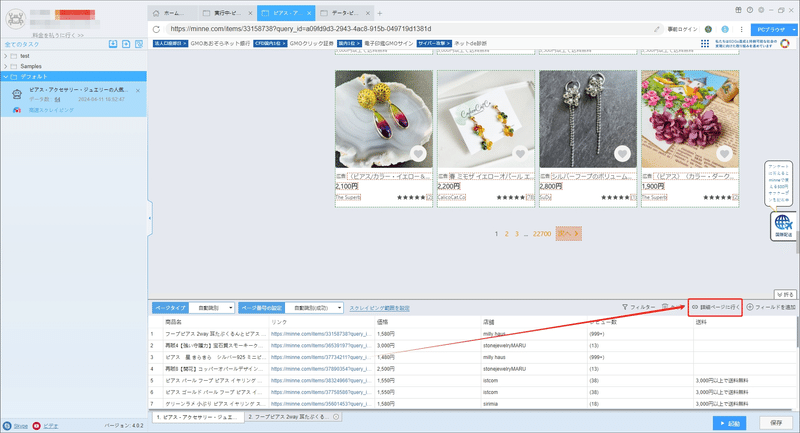
Task: Select the active ピアス・ア… tab
Action: (x=286, y=13)
